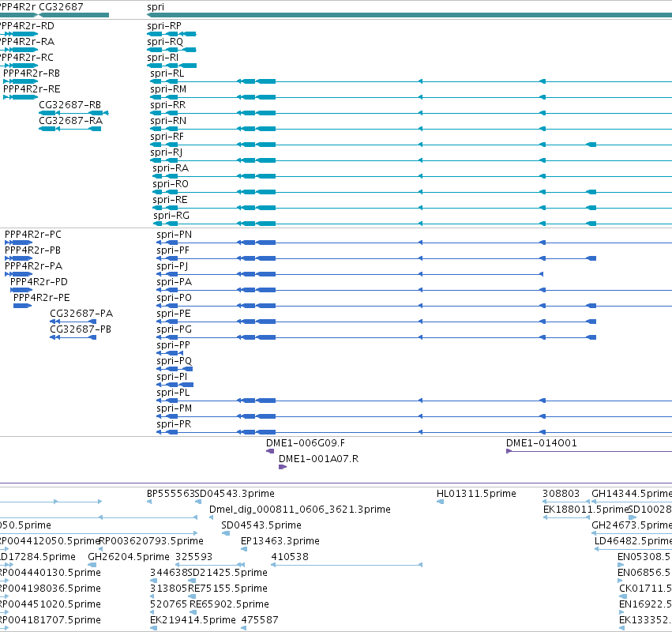Open the SD04543.5prime EST label

coord(261,525)
